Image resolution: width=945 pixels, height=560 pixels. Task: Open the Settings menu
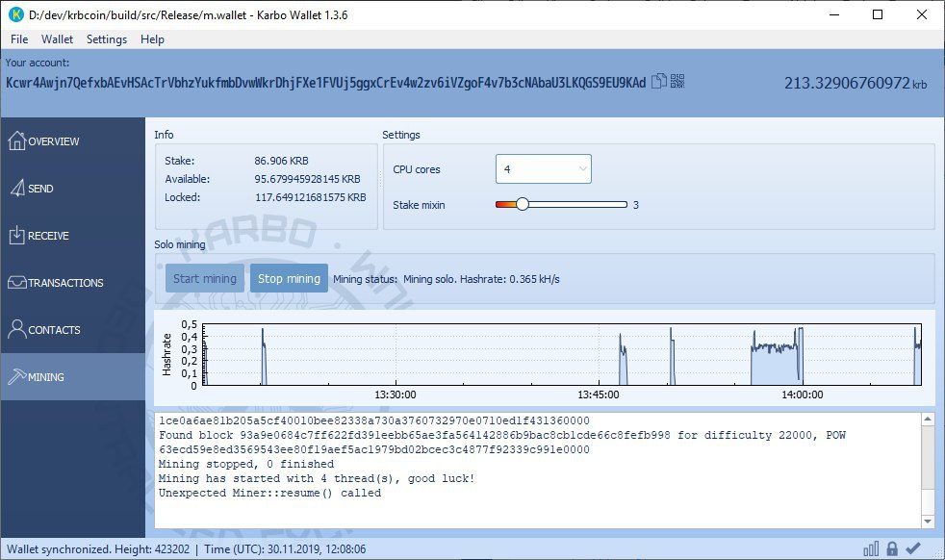pyautogui.click(x=107, y=39)
